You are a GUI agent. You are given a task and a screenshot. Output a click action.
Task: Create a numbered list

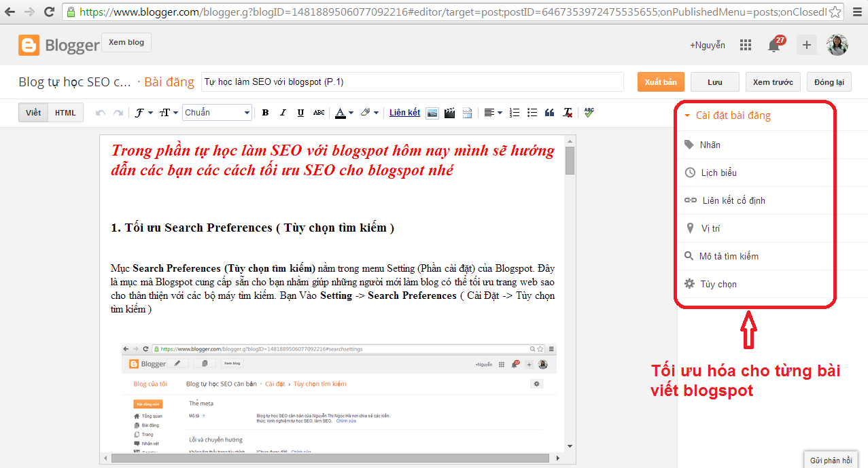point(515,113)
